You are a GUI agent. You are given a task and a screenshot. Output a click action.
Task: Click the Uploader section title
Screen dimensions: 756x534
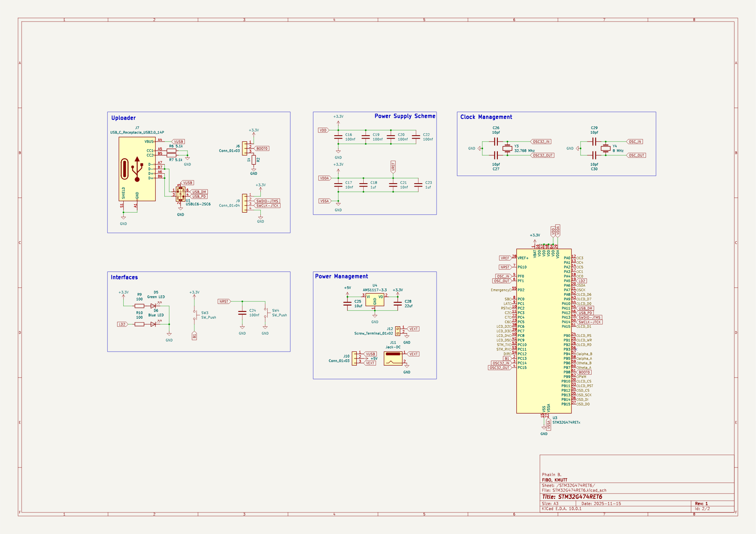click(x=123, y=118)
